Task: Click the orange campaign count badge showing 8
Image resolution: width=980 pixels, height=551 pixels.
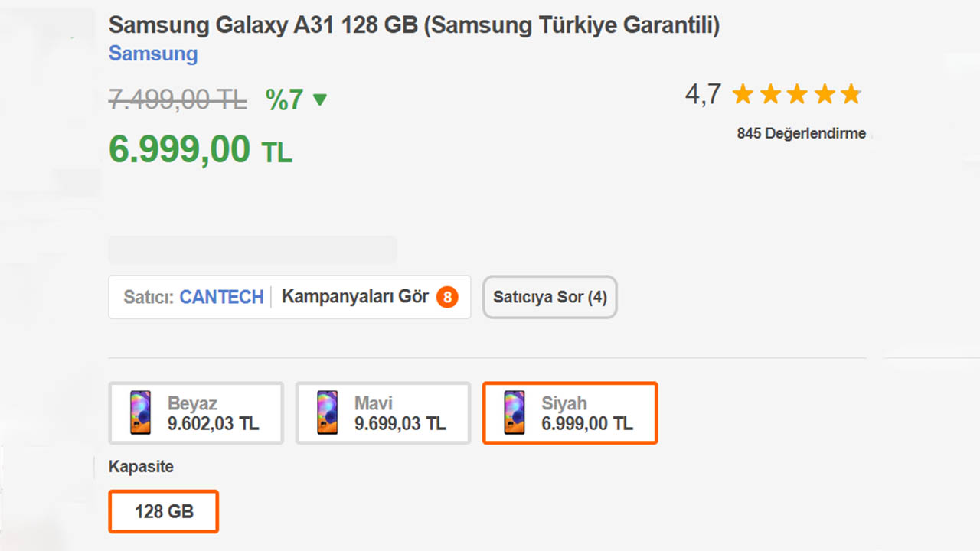Action: tap(446, 297)
